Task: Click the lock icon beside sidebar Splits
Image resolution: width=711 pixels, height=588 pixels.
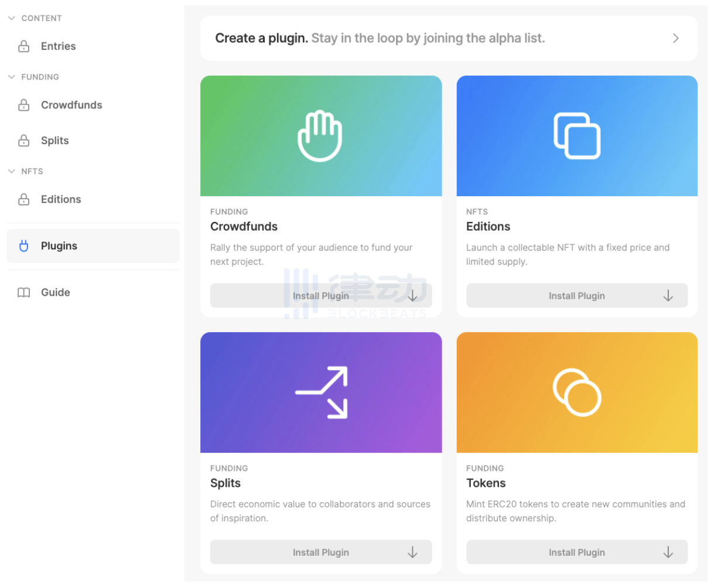Action: click(23, 141)
